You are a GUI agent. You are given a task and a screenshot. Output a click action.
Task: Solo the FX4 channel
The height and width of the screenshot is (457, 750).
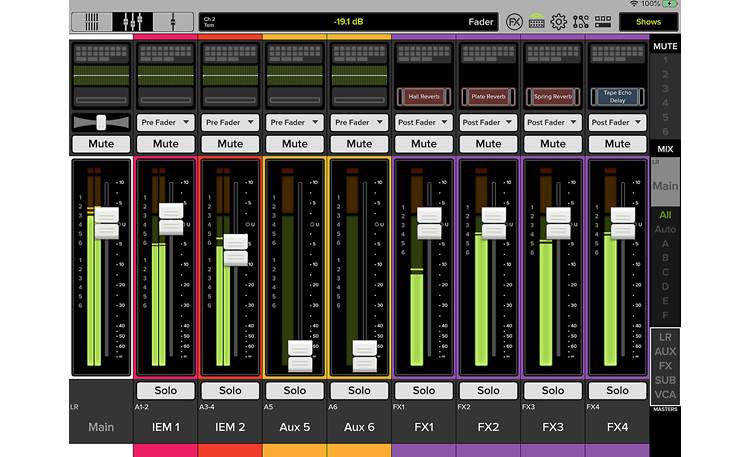pyautogui.click(x=618, y=390)
